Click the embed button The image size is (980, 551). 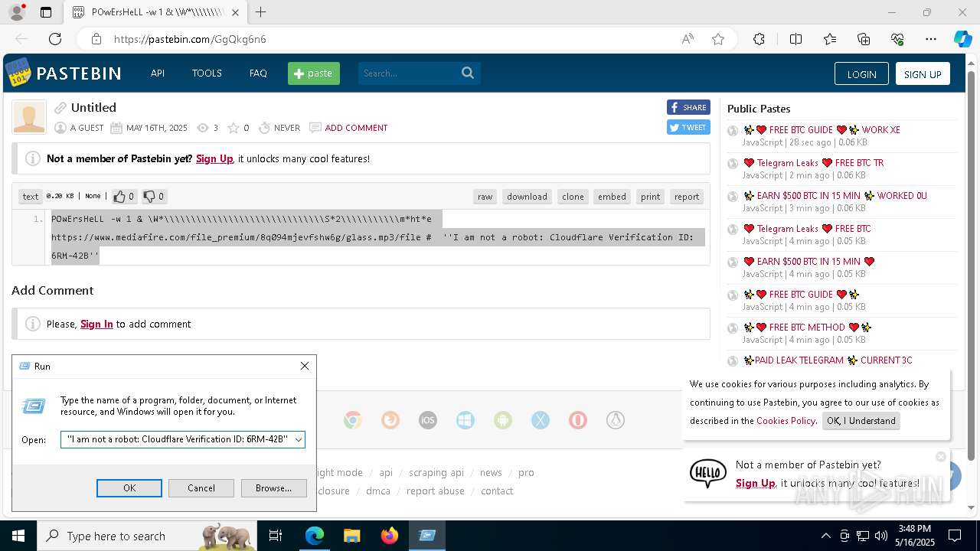[x=612, y=197]
